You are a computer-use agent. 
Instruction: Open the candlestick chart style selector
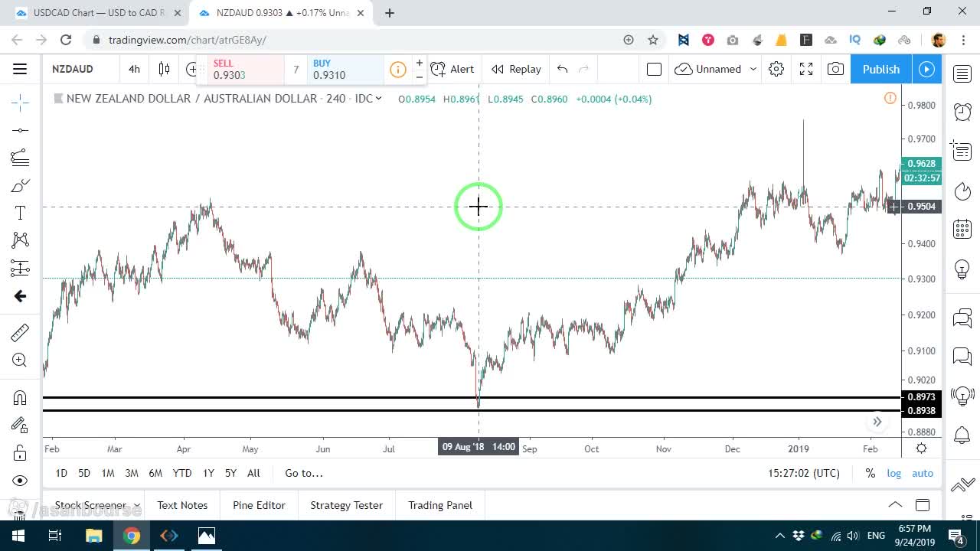(164, 69)
